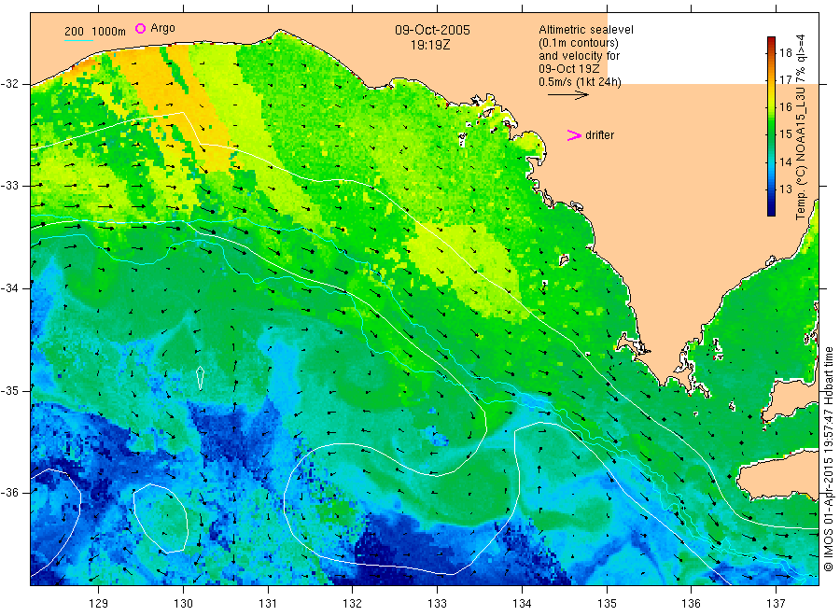The width and height of the screenshot is (840, 616).
Task: Click the dark red top of the color bar
Action: coord(772,39)
